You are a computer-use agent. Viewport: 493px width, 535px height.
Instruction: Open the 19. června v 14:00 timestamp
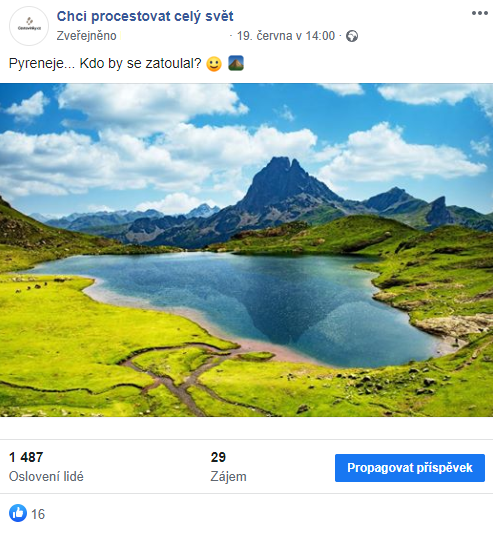(x=286, y=36)
